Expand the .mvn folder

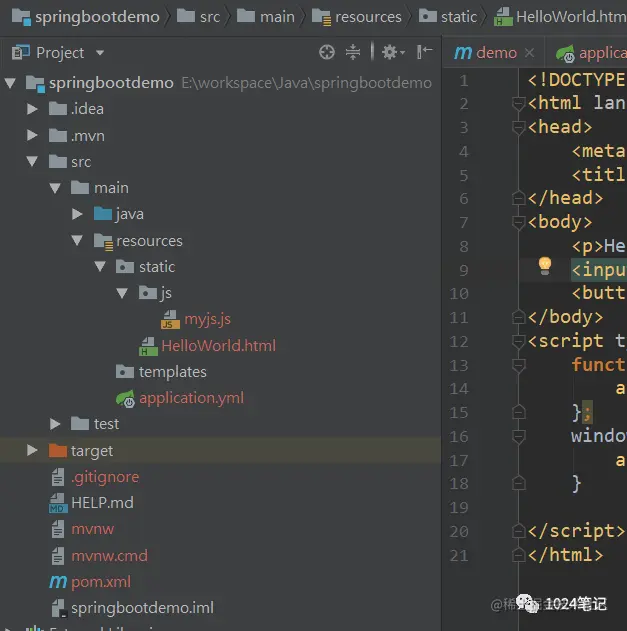pos(32,135)
